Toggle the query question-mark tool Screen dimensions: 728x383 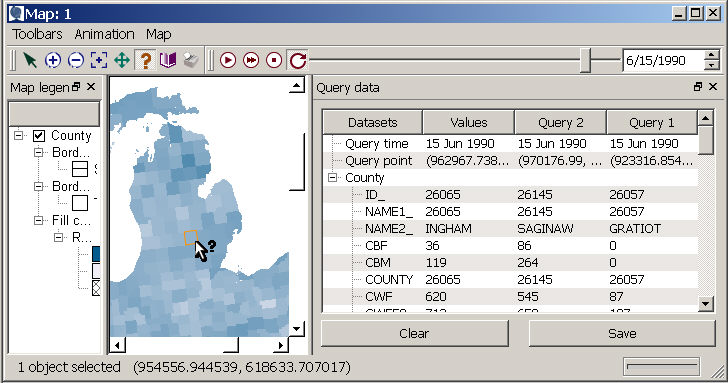click(x=145, y=60)
